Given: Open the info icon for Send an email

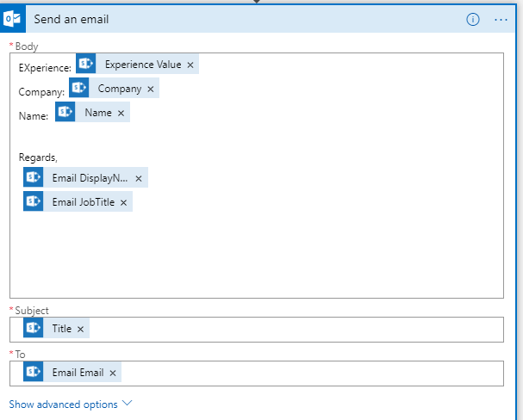Looking at the screenshot, I should 473,19.
